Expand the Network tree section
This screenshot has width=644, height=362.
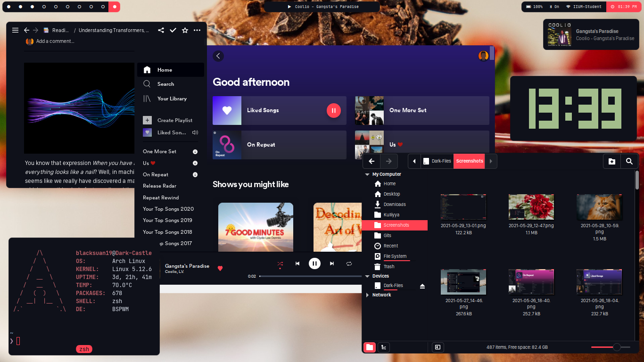367,295
